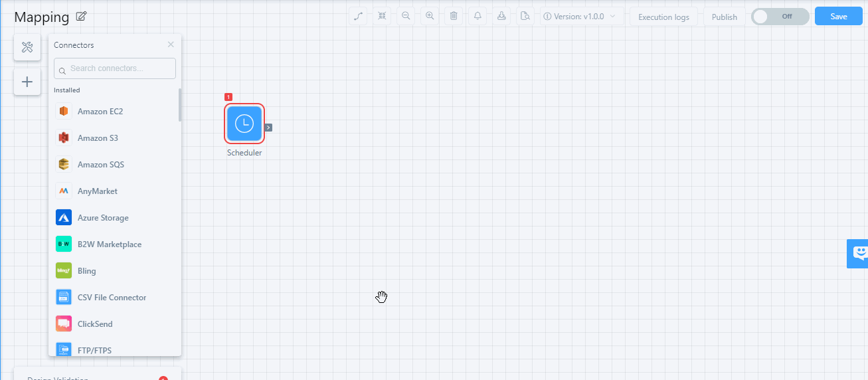This screenshot has height=380, width=868.
Task: Edit the Mapping title with pencil icon
Action: [82, 17]
